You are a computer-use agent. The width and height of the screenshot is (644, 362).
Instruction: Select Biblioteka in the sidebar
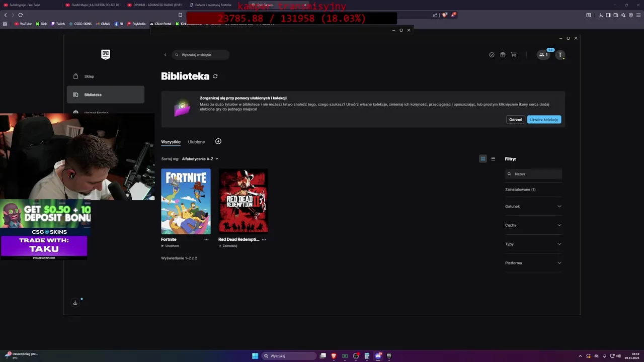106,95
